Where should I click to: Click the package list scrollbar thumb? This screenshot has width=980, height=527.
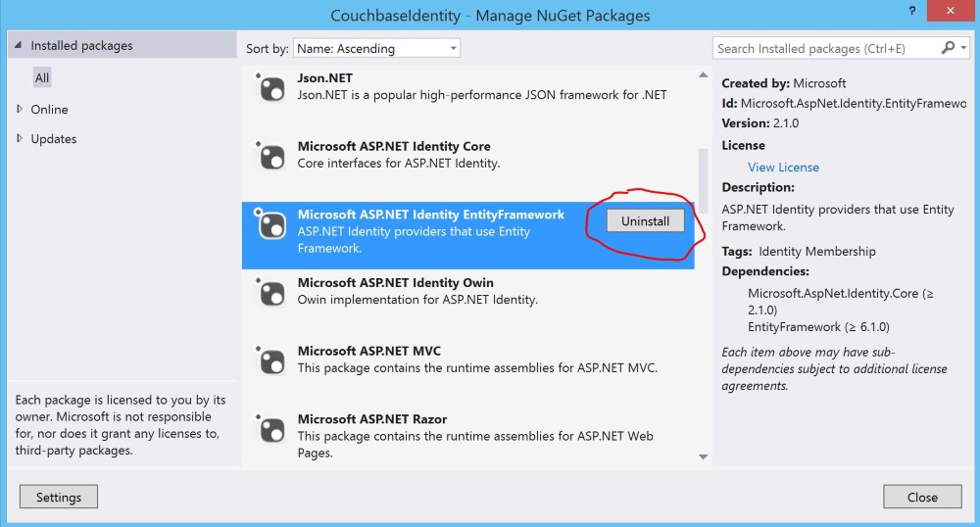point(703,181)
